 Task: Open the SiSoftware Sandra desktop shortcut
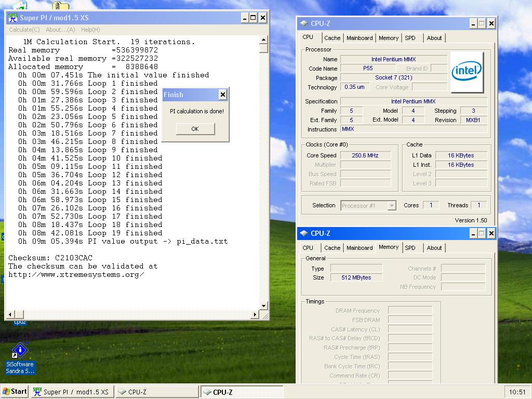pos(20,358)
